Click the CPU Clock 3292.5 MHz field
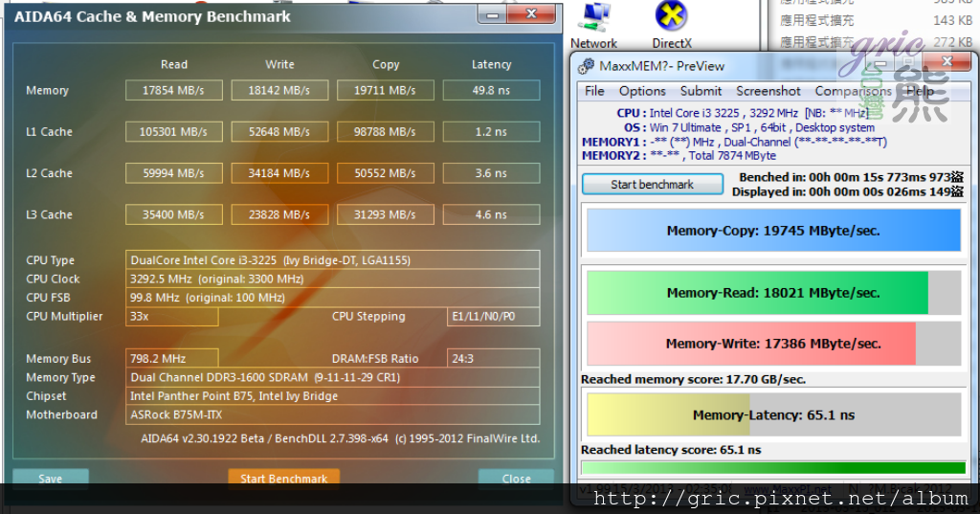 pyautogui.click(x=332, y=279)
